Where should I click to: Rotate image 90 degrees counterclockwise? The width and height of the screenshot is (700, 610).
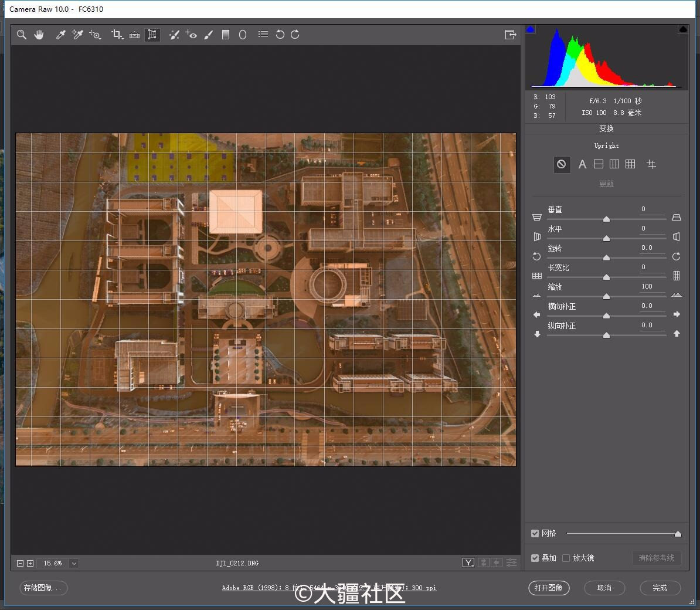click(x=280, y=35)
